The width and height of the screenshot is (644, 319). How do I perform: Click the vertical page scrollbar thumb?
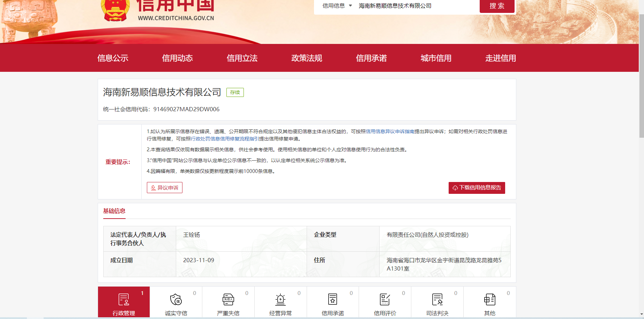tap(641, 77)
